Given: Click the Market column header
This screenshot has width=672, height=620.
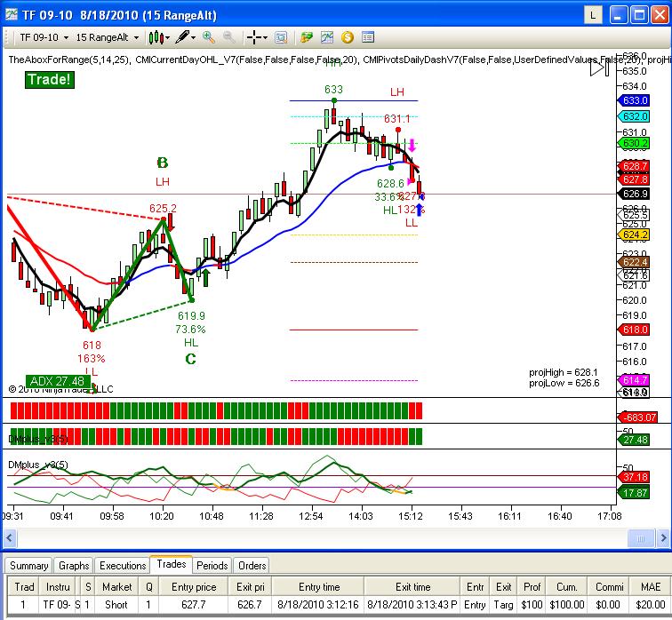Looking at the screenshot, I should coord(117,587).
